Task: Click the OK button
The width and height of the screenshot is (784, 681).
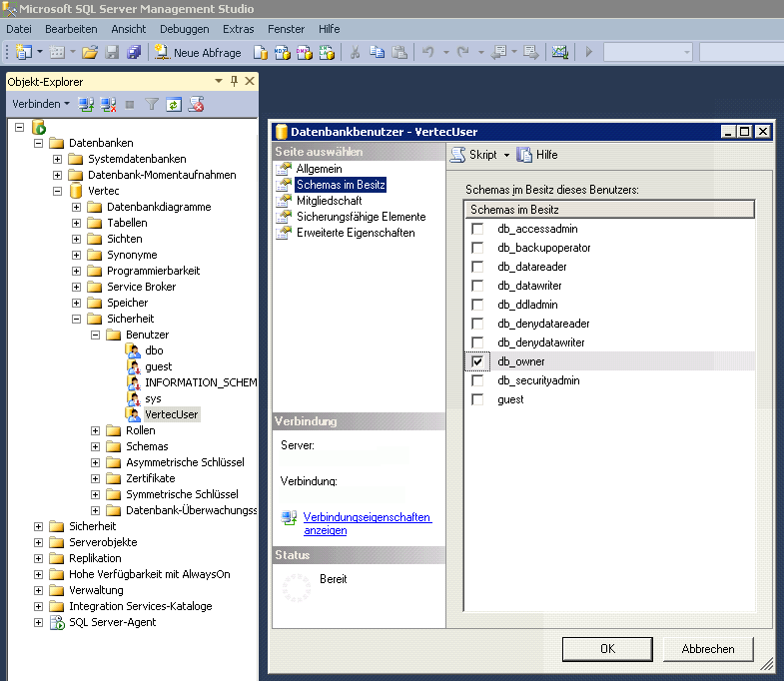Action: coord(607,648)
